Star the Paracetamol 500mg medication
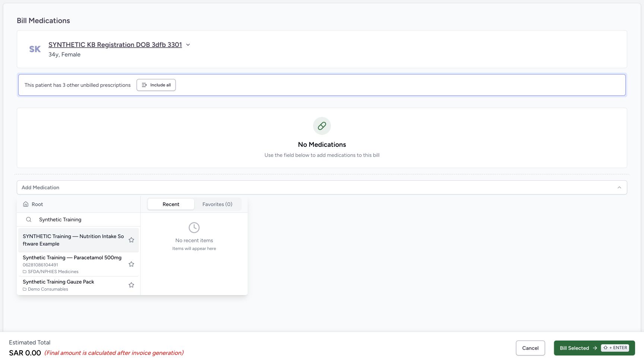This screenshot has width=644, height=364. point(131,264)
